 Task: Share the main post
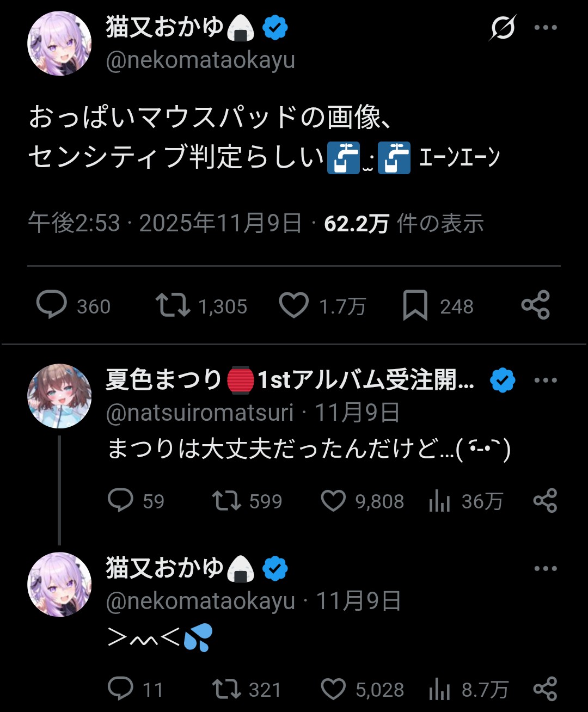click(x=536, y=305)
